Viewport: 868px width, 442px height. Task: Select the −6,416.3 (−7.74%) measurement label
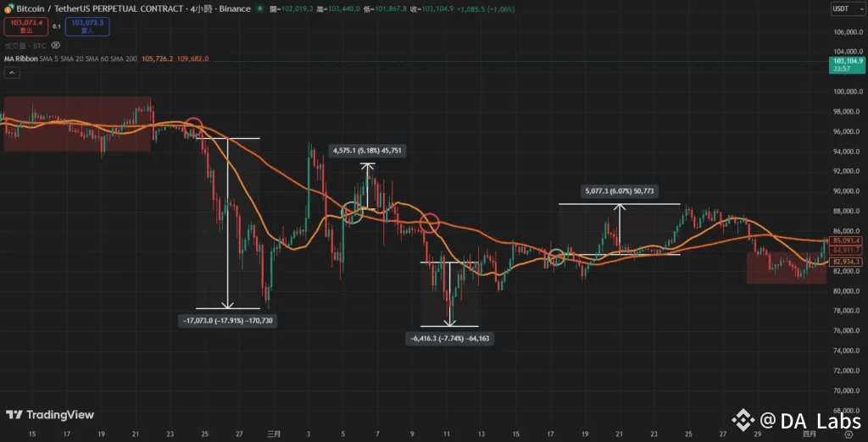point(449,339)
